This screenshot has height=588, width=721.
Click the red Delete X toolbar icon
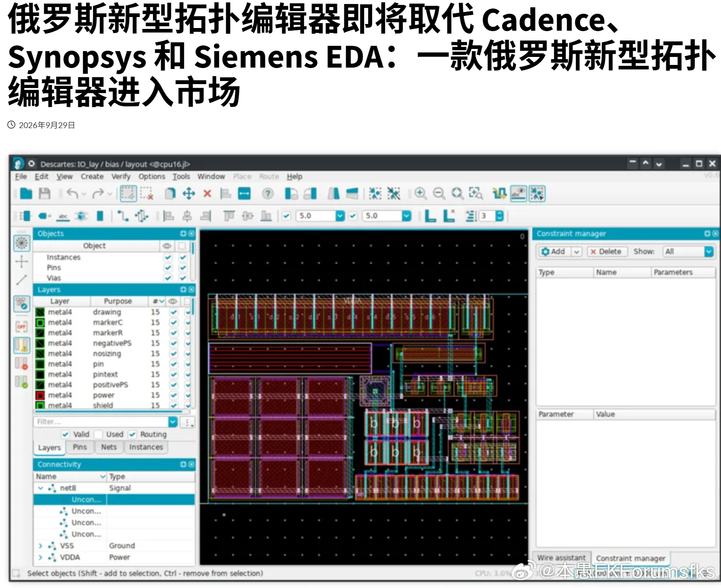tap(207, 193)
